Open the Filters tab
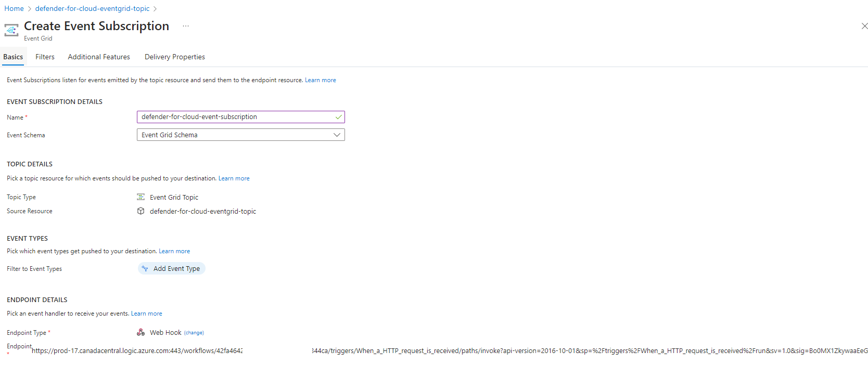This screenshot has height=365, width=868. pyautogui.click(x=45, y=57)
